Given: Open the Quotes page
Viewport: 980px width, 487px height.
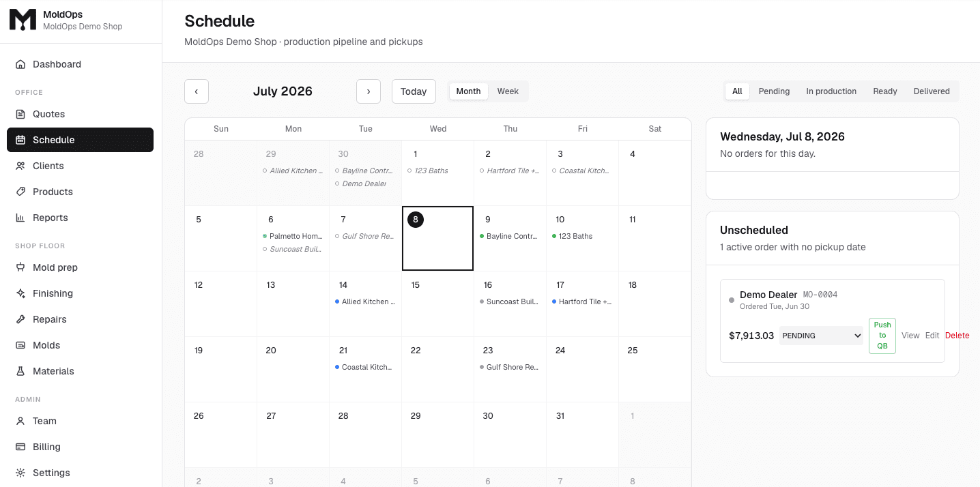Looking at the screenshot, I should tap(80, 114).
